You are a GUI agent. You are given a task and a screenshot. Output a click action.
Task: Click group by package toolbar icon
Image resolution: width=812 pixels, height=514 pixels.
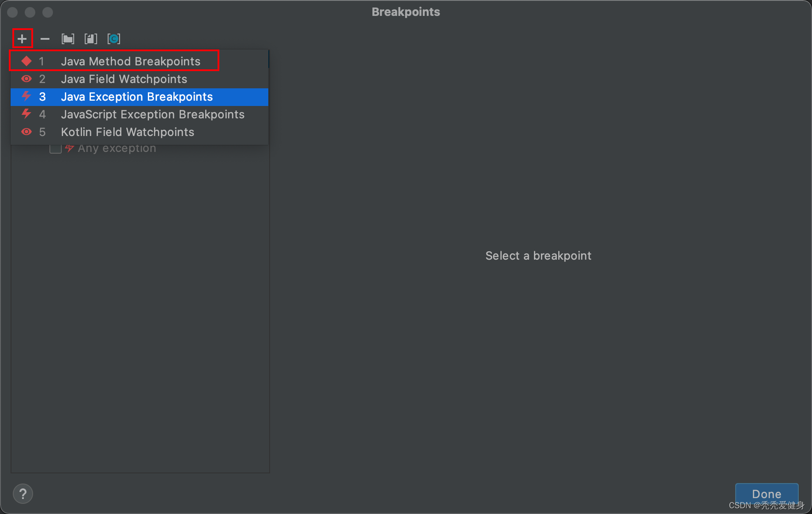pyautogui.click(x=68, y=39)
